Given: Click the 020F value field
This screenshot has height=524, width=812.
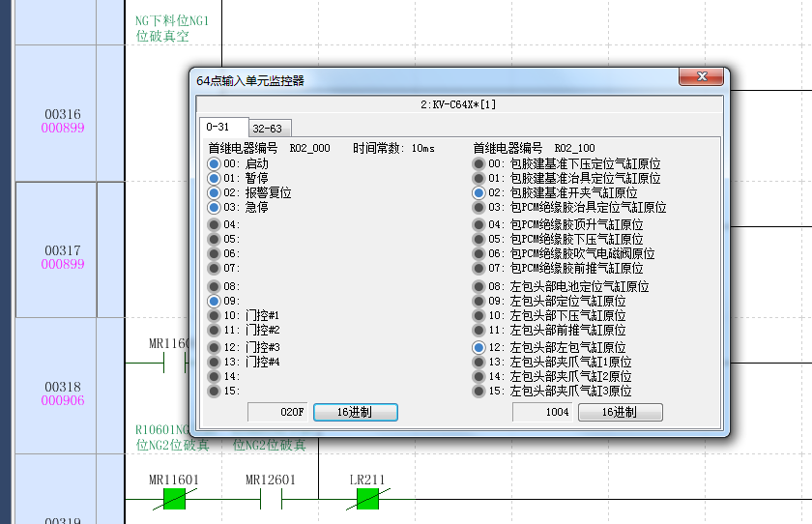Looking at the screenshot, I should (x=278, y=412).
